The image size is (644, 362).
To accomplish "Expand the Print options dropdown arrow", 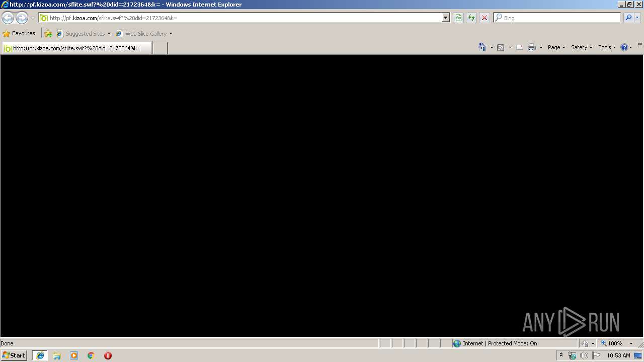I will point(541,47).
